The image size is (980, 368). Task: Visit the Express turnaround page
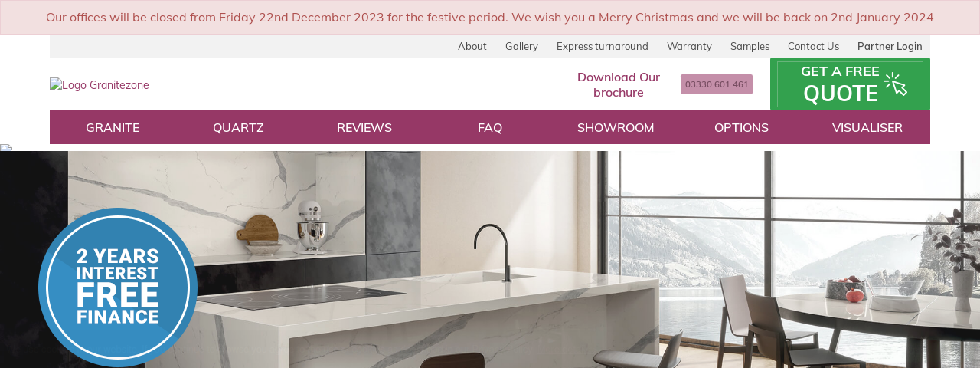tap(603, 46)
